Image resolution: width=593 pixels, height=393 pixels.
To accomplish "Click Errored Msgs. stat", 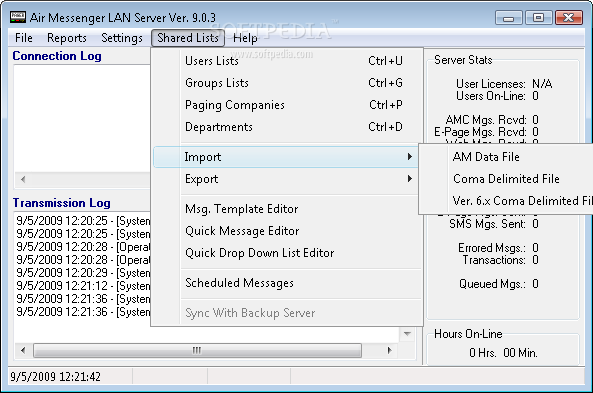I will click(498, 248).
